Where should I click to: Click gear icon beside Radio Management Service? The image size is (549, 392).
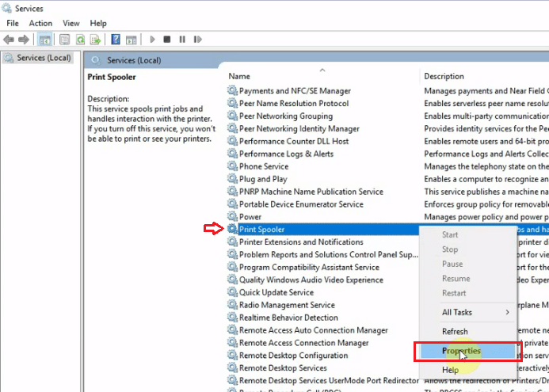(232, 305)
